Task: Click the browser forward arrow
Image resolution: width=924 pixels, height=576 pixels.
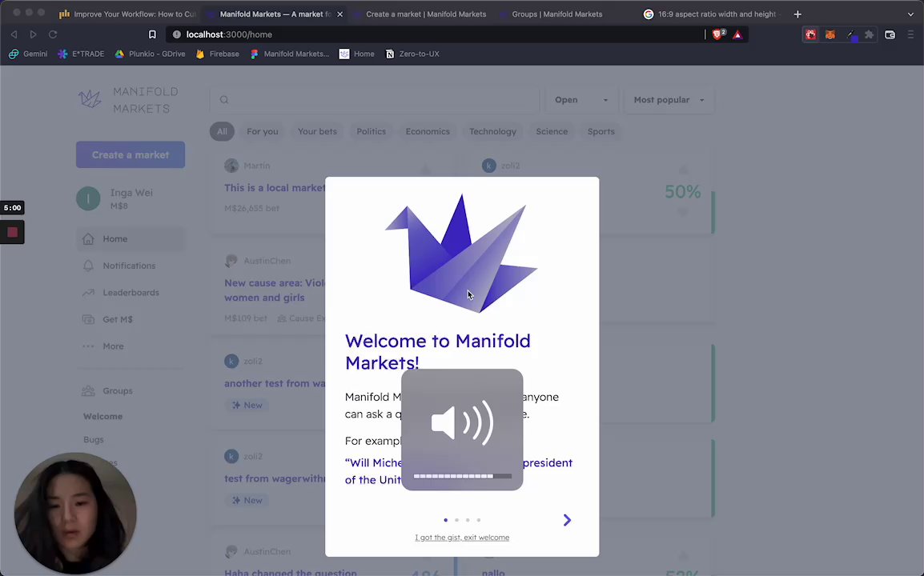Action: click(x=33, y=34)
